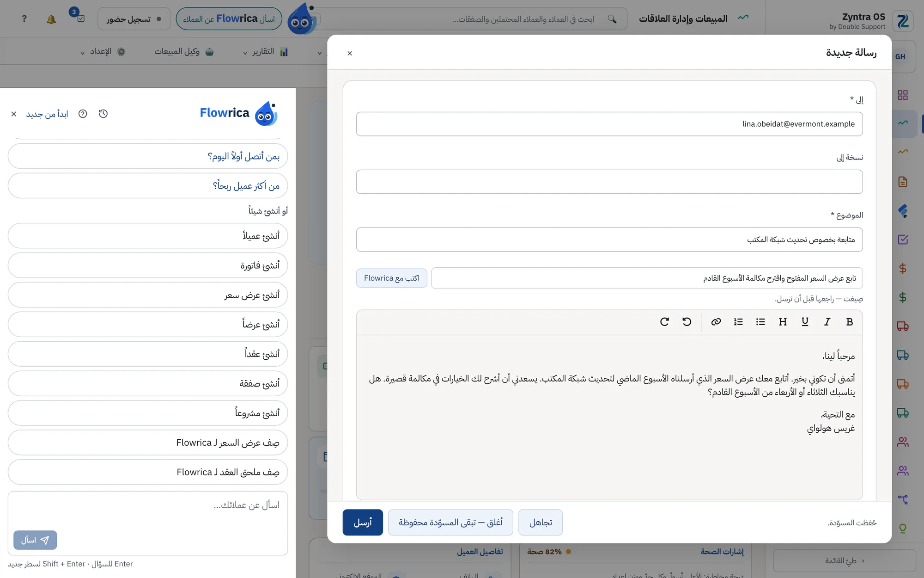Select the أنشئ عرض سعر suggestion

coord(148,295)
